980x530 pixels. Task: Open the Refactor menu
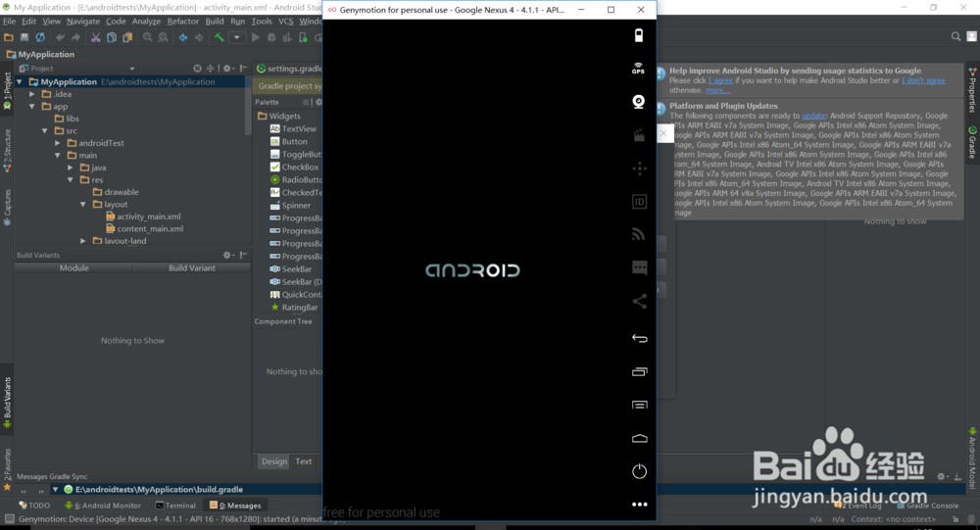pos(183,22)
